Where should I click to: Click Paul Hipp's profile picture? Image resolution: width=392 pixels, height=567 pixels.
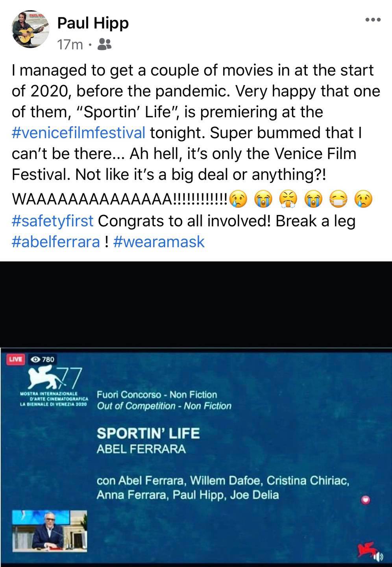click(30, 29)
